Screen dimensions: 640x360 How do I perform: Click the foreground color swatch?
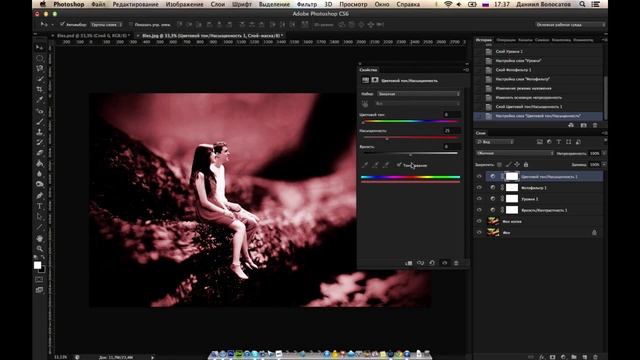point(38,265)
